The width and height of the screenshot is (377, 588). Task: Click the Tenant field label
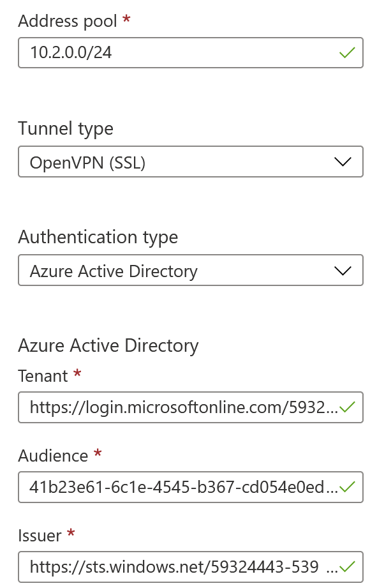tap(43, 376)
